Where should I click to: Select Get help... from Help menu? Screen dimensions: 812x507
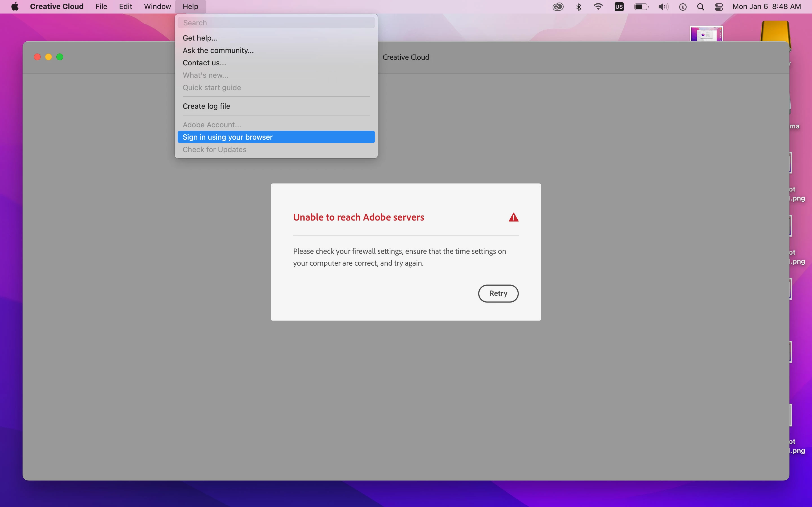coord(200,38)
